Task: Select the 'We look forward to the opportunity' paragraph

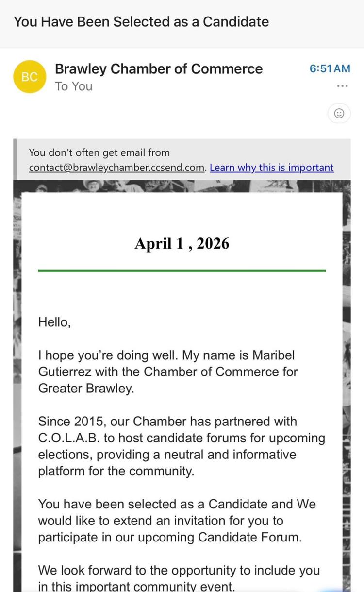Action: click(x=179, y=578)
